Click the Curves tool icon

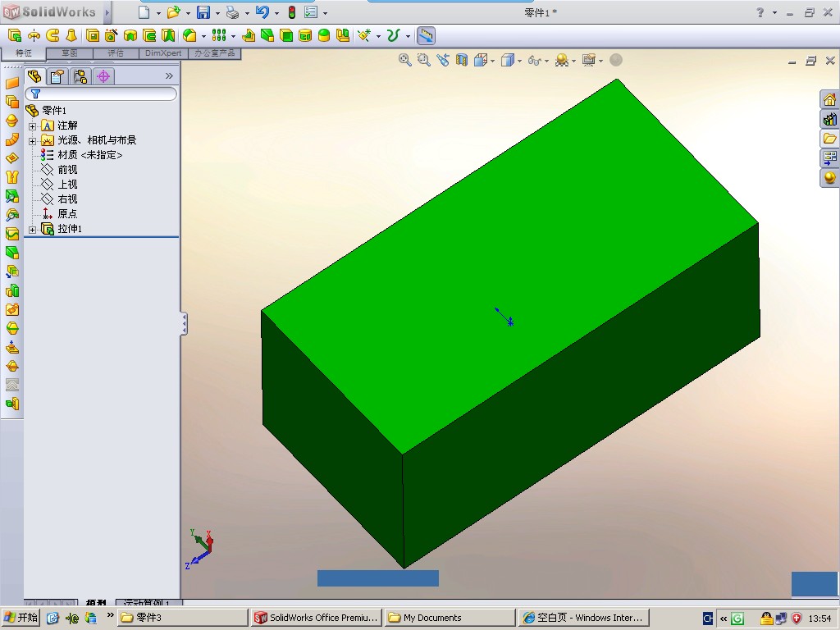pyautogui.click(x=394, y=36)
